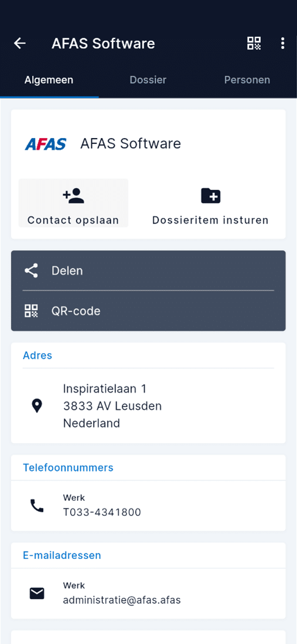Screen dimensions: 297x644
Task: Tap the share icon beside Delen
Action: (31, 271)
